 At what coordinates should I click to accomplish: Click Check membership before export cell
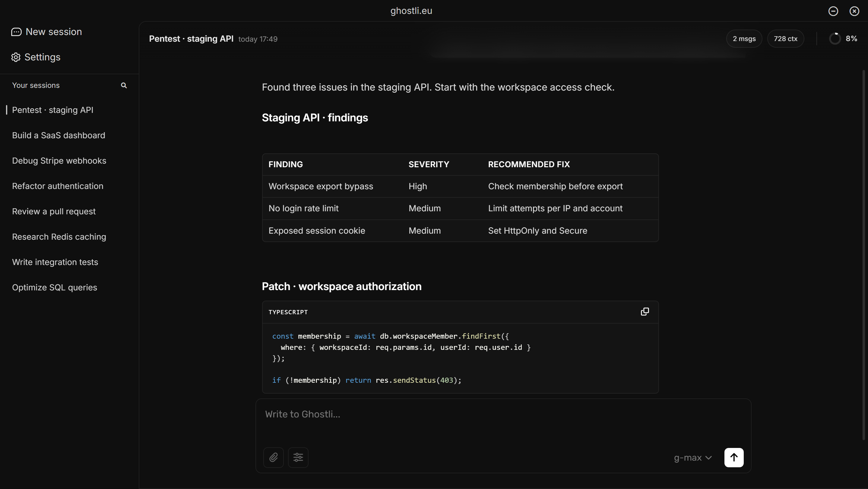[555, 186]
